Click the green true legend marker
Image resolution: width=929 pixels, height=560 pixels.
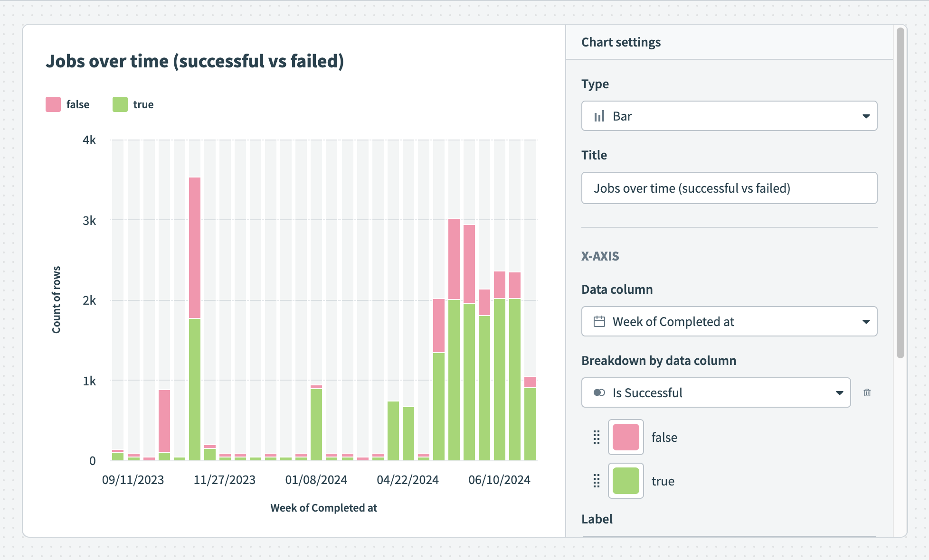120,104
